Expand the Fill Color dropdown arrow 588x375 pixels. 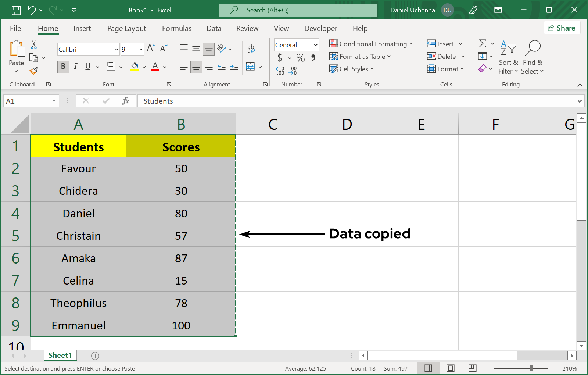point(144,67)
